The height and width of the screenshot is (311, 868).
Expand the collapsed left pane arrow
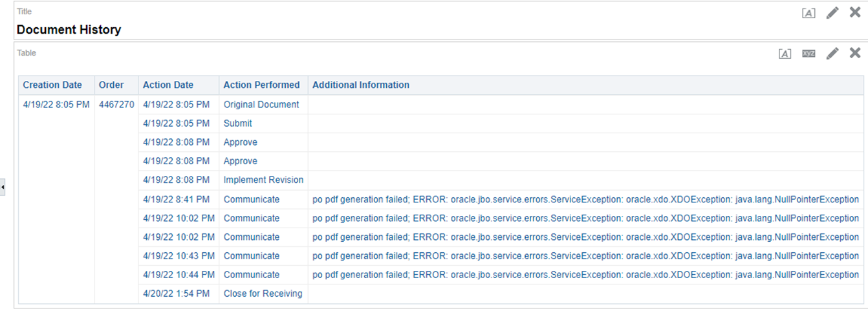[3, 187]
